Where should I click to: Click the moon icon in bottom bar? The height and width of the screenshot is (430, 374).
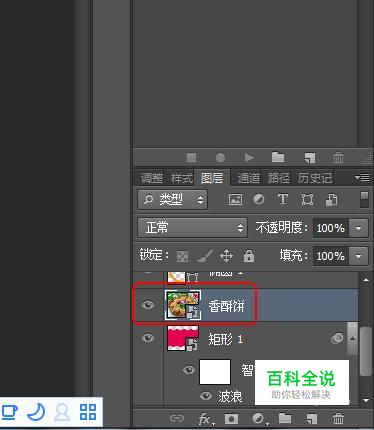coord(36,412)
